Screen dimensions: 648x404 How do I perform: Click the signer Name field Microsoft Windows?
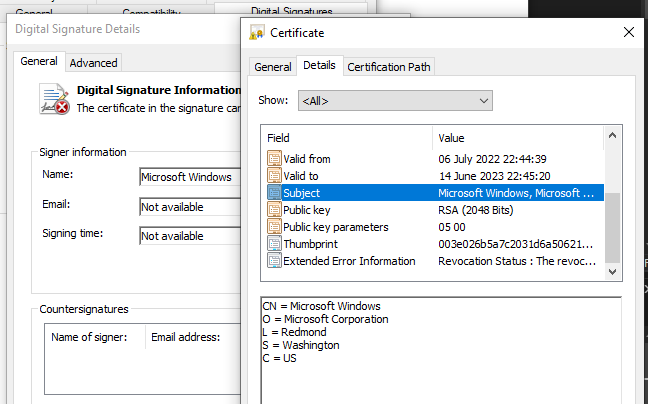191,177
